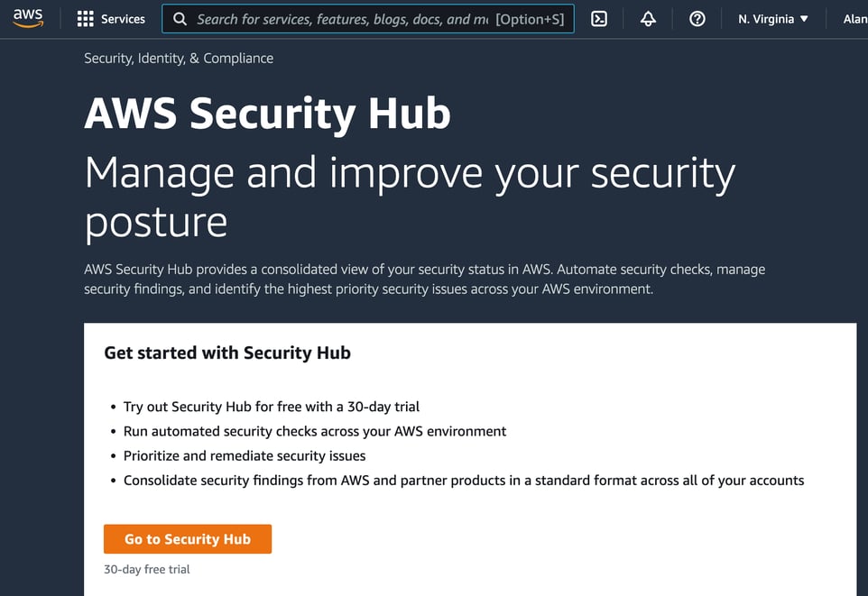Click the AWS logo in the navigation bar

coord(28,18)
